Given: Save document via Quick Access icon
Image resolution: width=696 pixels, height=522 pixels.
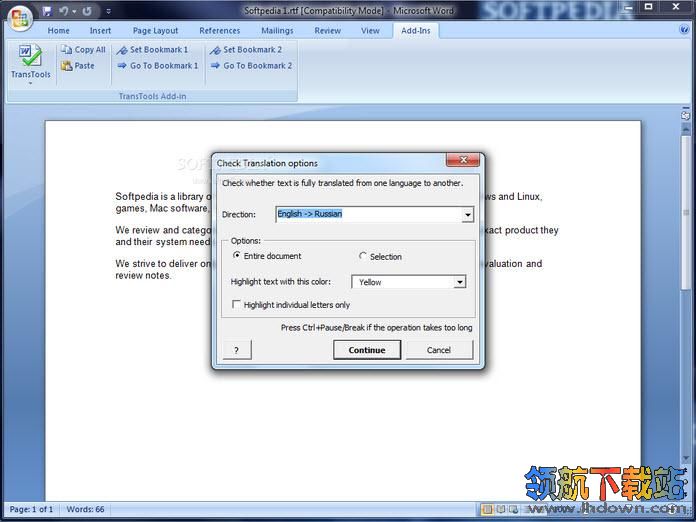Looking at the screenshot, I should tap(47, 11).
